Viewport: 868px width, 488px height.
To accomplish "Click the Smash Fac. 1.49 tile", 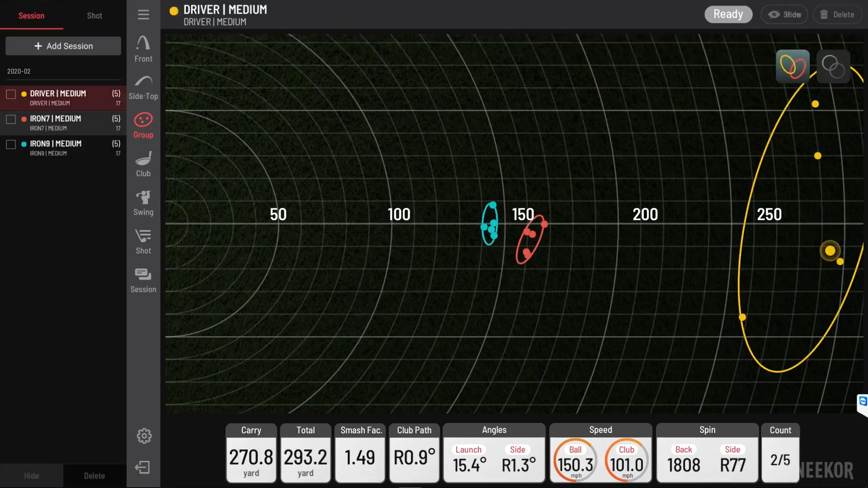I will (360, 453).
